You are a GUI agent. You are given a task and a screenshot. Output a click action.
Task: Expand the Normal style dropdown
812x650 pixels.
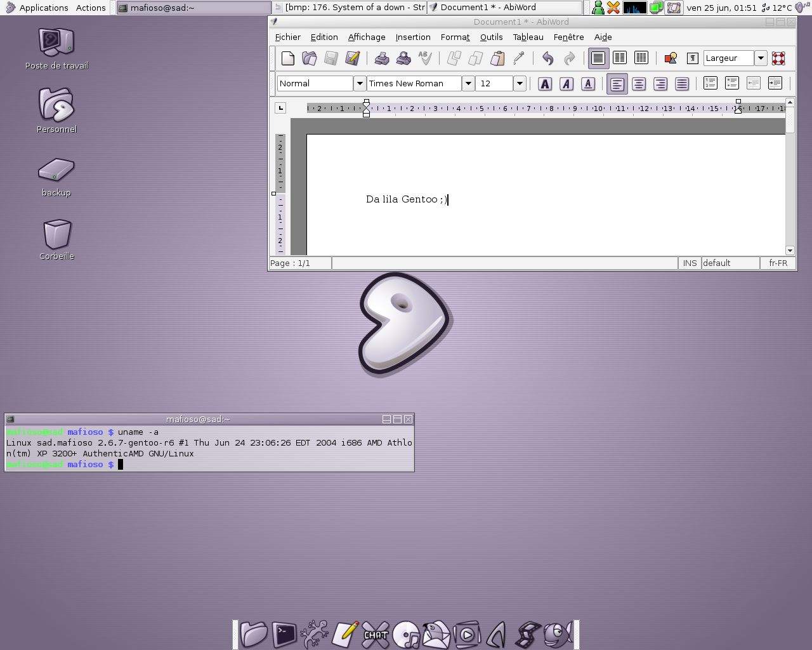click(360, 83)
